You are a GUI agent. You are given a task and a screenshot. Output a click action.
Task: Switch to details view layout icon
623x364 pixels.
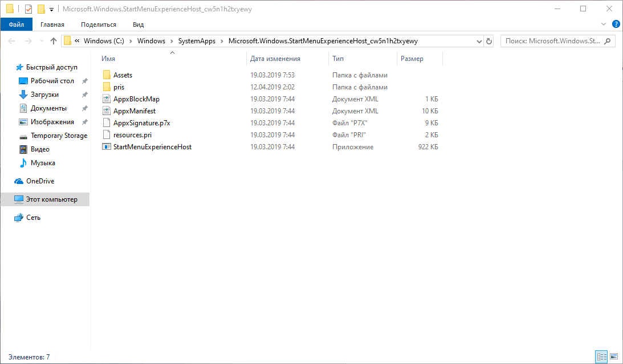pos(601,357)
